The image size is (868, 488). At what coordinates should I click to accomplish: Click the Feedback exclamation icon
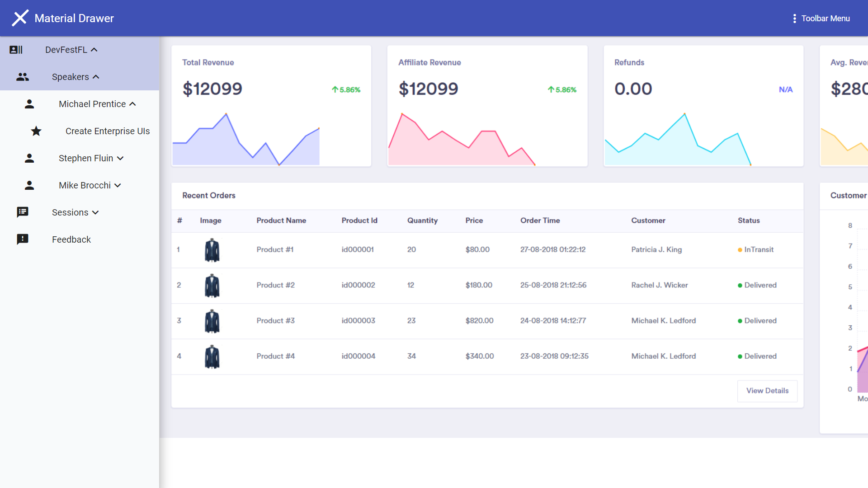tap(23, 239)
